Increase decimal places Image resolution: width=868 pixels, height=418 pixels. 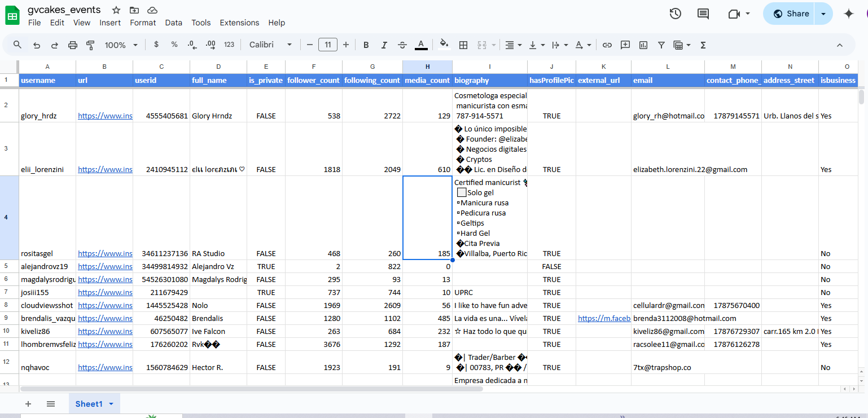coord(211,45)
